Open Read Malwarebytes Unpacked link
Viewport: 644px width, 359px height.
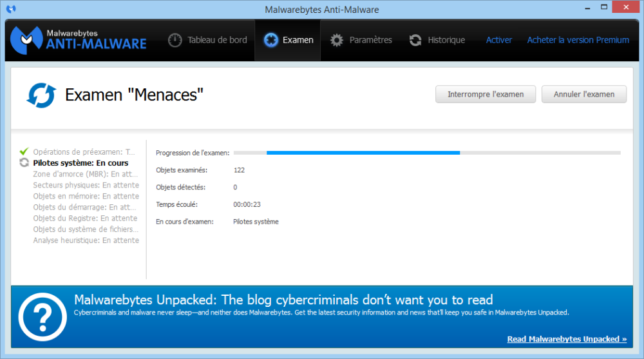tap(567, 339)
